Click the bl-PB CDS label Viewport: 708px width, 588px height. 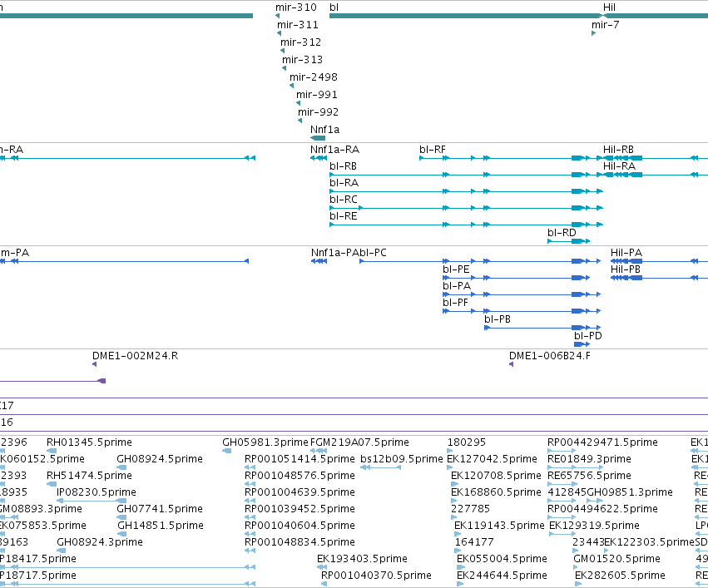pos(498,319)
